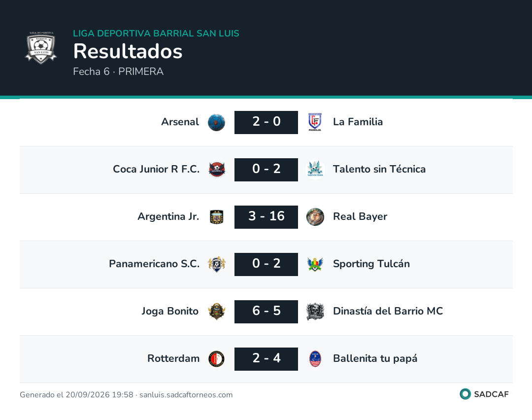This screenshot has height=420, width=532.
Task: Click the Arsenal team crest
Action: pos(216,122)
